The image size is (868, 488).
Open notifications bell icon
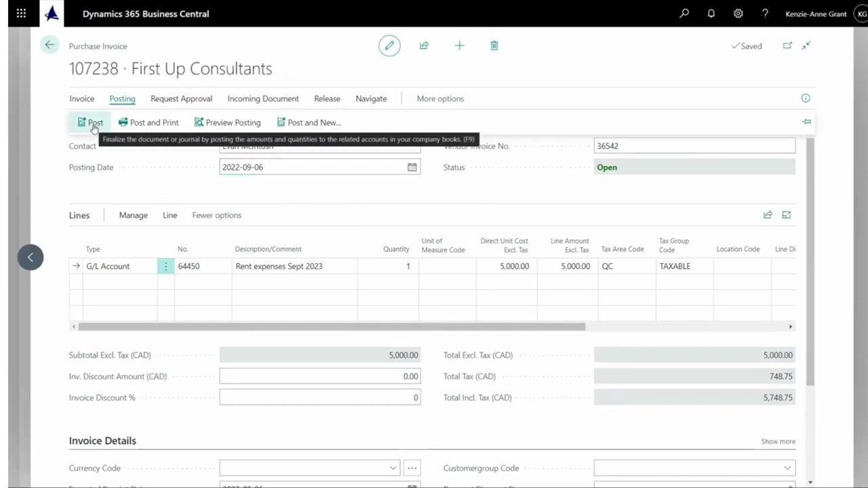(x=711, y=14)
